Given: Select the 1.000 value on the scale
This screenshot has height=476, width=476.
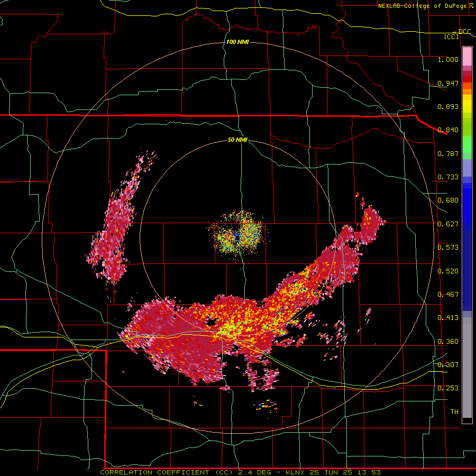Looking at the screenshot, I should coord(448,59).
